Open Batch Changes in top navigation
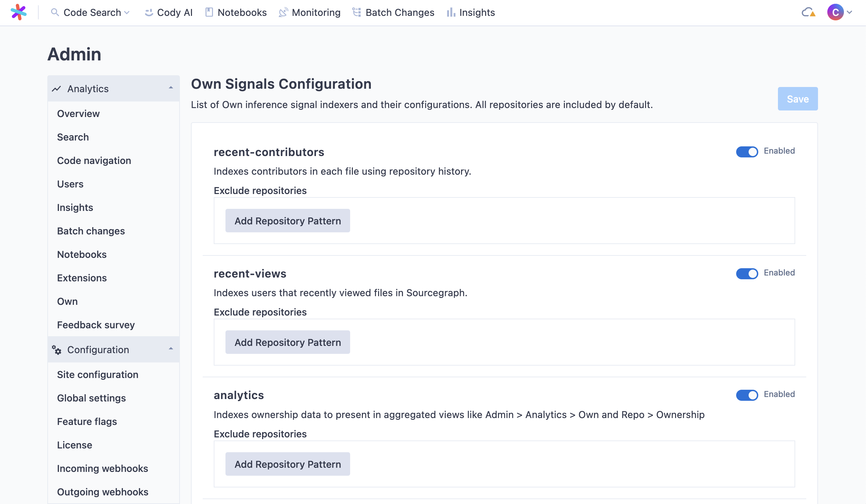Image resolution: width=866 pixels, height=504 pixels. click(393, 12)
